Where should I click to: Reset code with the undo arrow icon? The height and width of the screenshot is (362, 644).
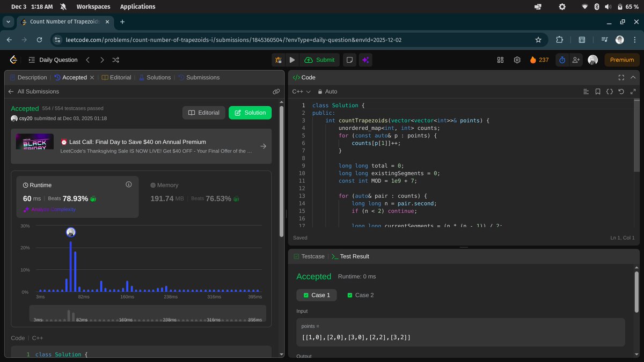coord(621,92)
